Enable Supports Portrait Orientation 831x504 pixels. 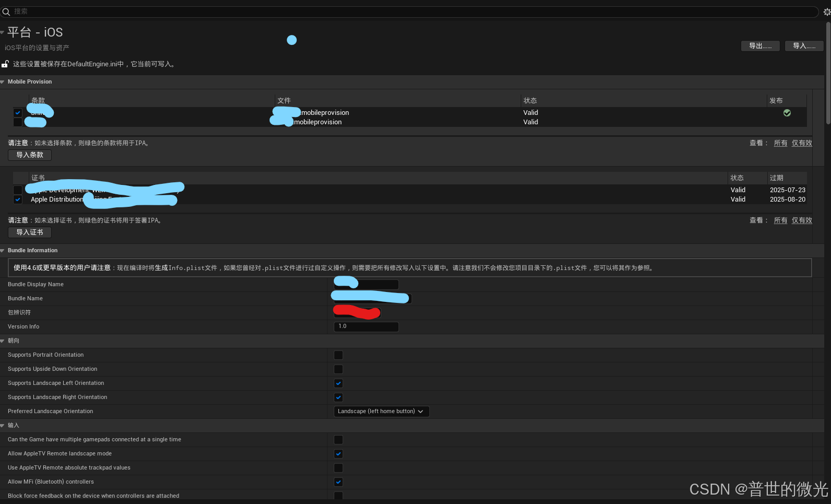tap(338, 355)
